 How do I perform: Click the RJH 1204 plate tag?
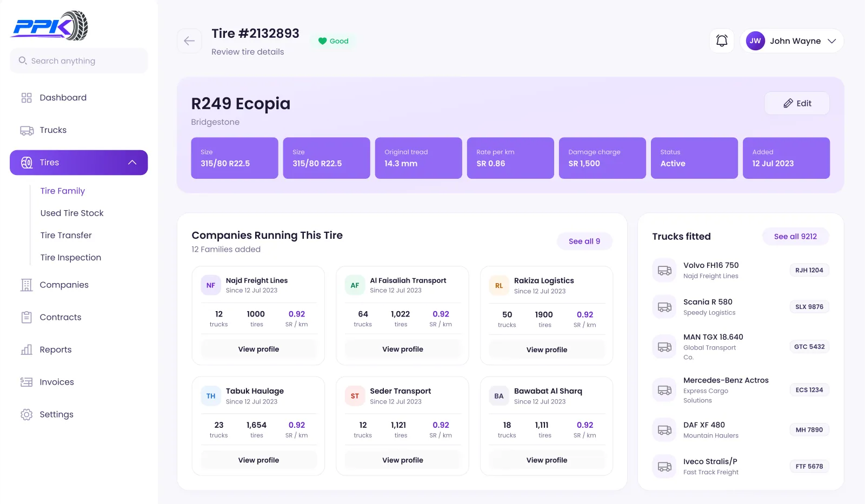[x=809, y=270]
